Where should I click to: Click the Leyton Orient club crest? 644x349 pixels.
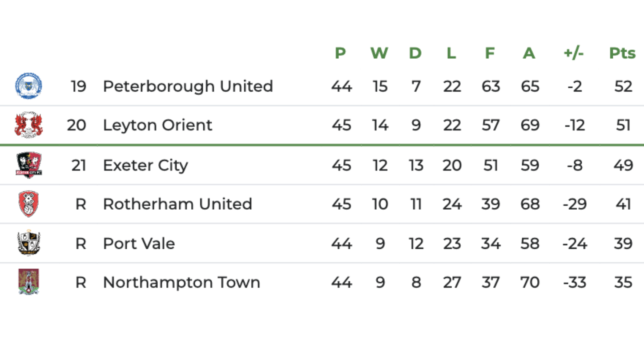29,125
